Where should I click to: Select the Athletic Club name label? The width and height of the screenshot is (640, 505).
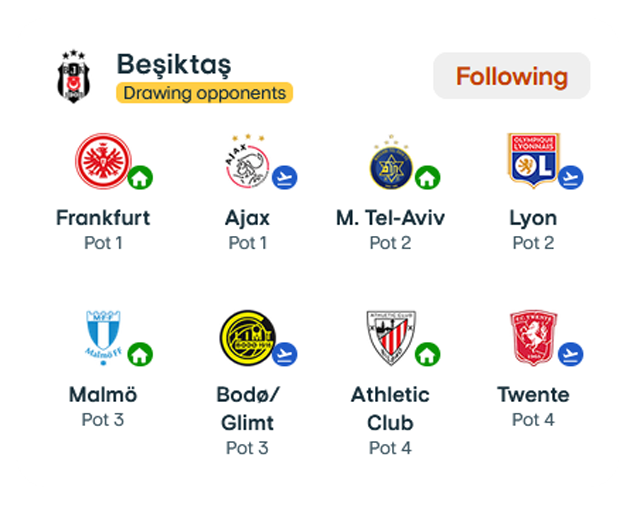tap(390, 409)
